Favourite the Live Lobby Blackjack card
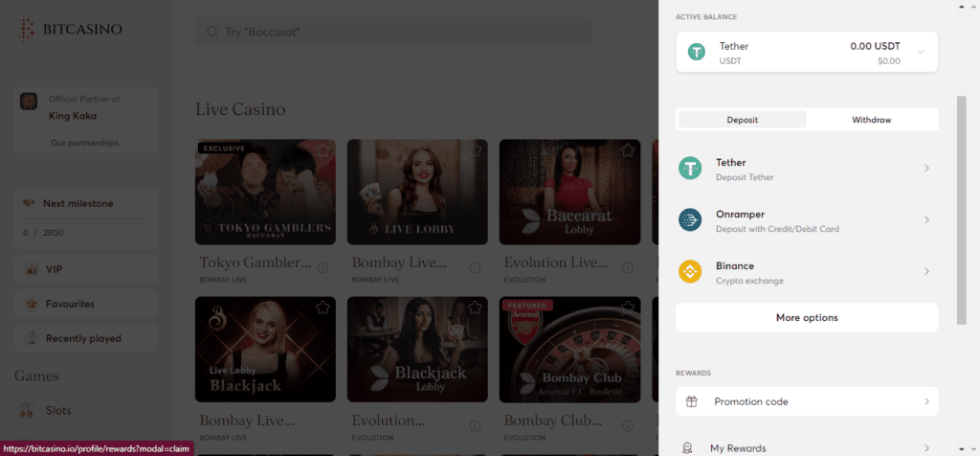Screen dimensions: 980x456 [323, 308]
